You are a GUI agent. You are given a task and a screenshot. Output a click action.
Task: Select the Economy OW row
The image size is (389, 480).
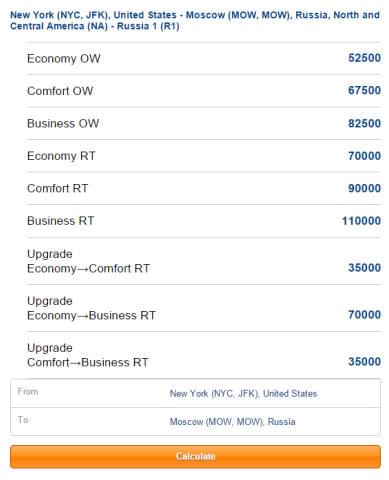(204, 58)
